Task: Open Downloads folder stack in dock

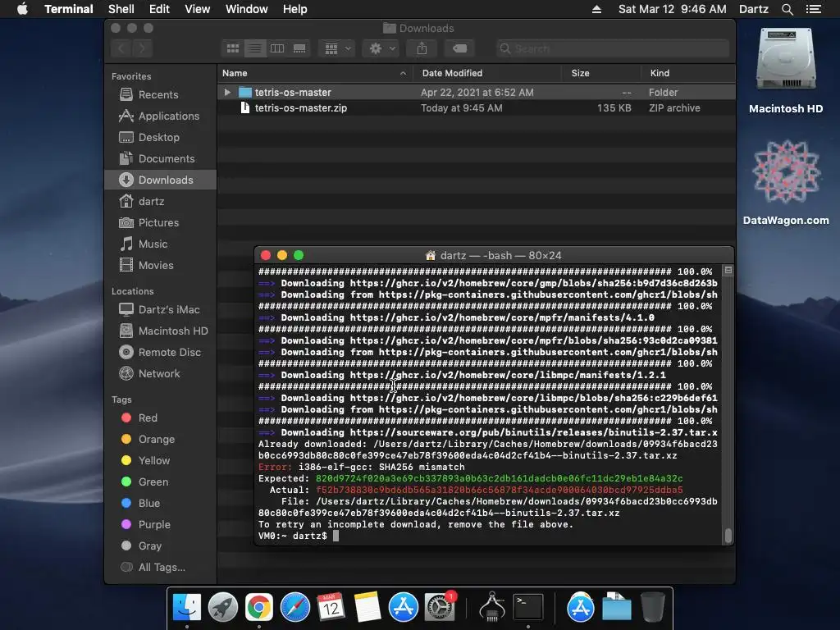Action: [617, 608]
